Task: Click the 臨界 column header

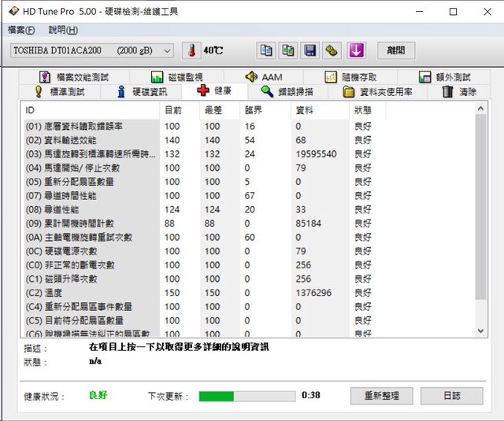Action: coord(255,110)
